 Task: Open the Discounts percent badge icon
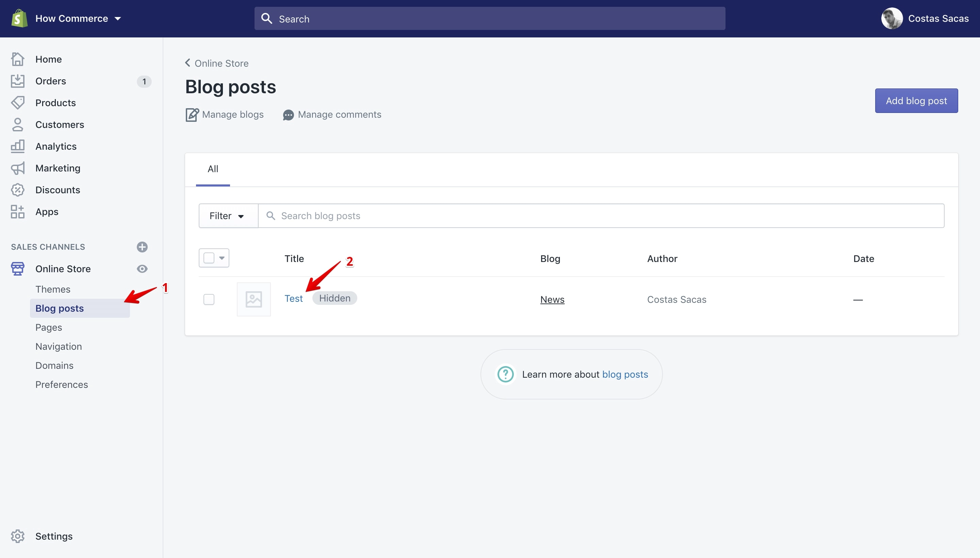point(18,190)
